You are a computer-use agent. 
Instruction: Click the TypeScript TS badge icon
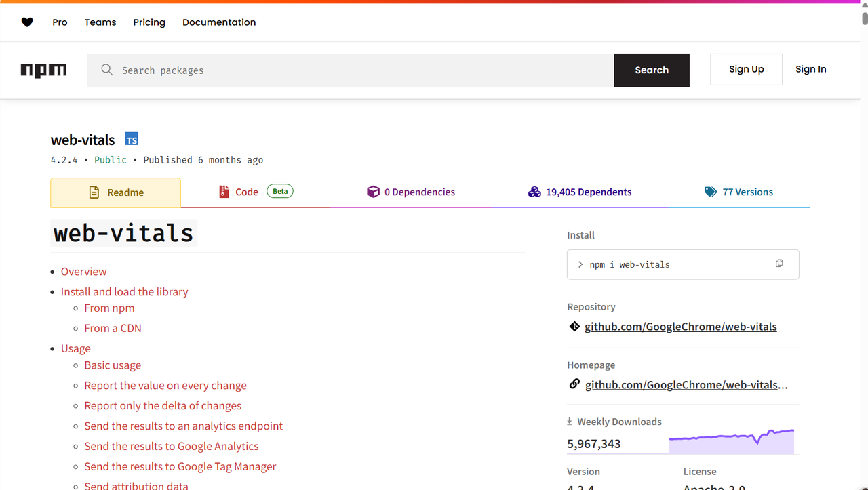(132, 140)
